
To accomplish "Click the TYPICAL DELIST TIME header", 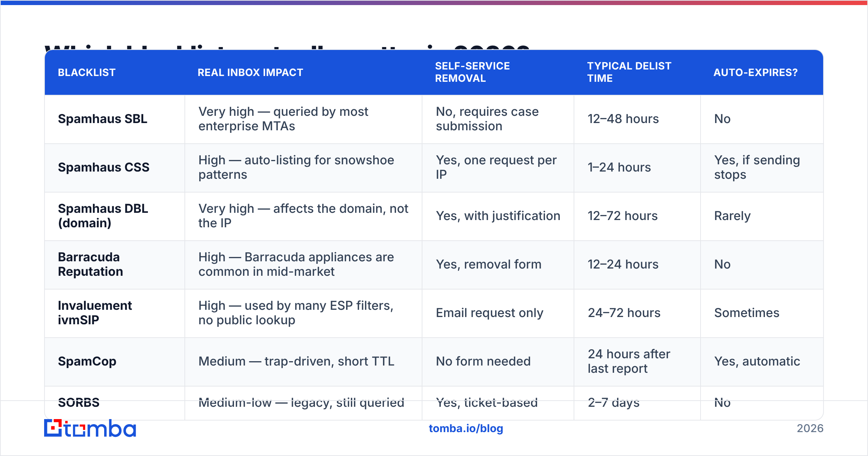I will pyautogui.click(x=629, y=72).
